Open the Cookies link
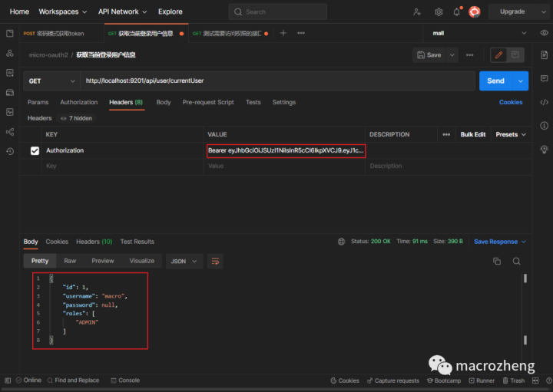The height and width of the screenshot is (392, 553). pyautogui.click(x=510, y=102)
